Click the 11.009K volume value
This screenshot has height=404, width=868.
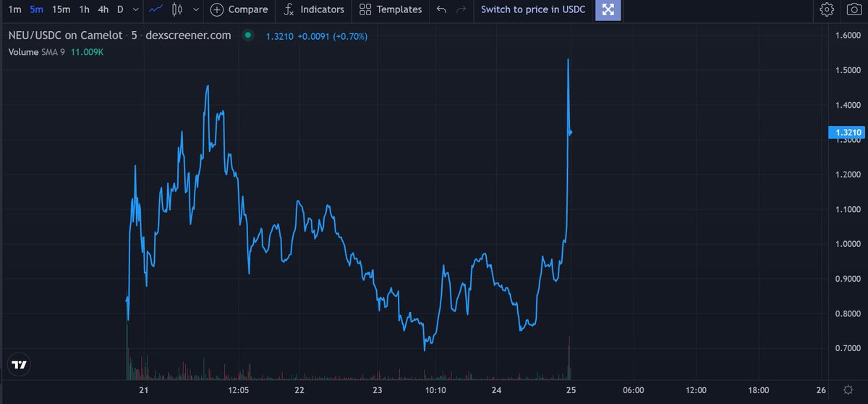click(88, 52)
